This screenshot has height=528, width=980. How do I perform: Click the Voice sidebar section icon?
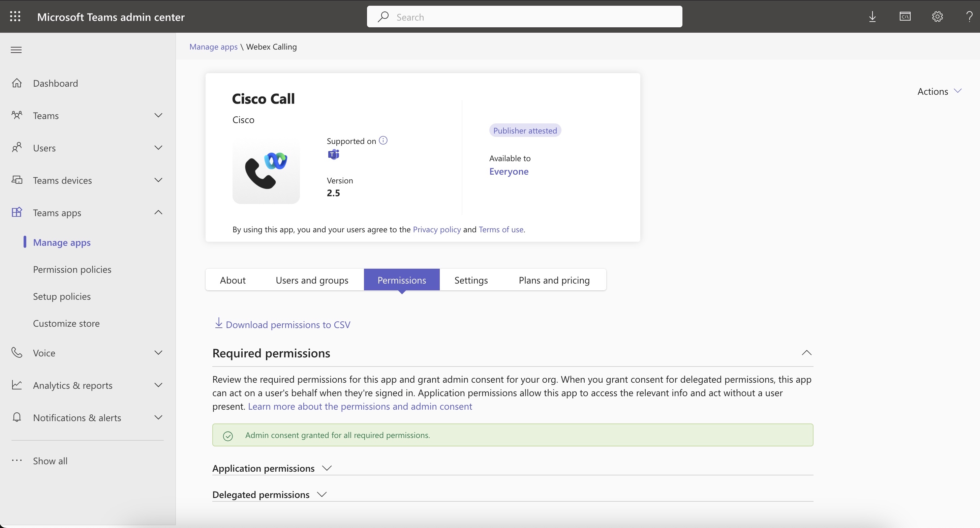click(x=17, y=352)
